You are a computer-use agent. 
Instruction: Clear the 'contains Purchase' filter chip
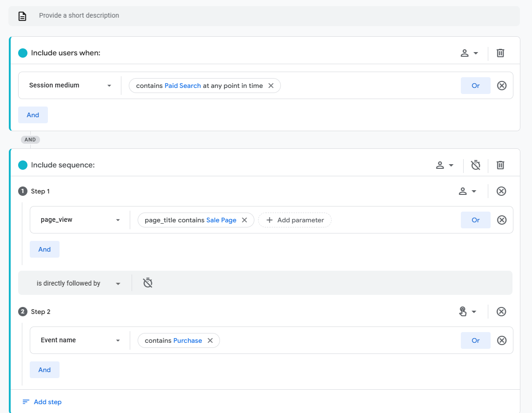210,340
